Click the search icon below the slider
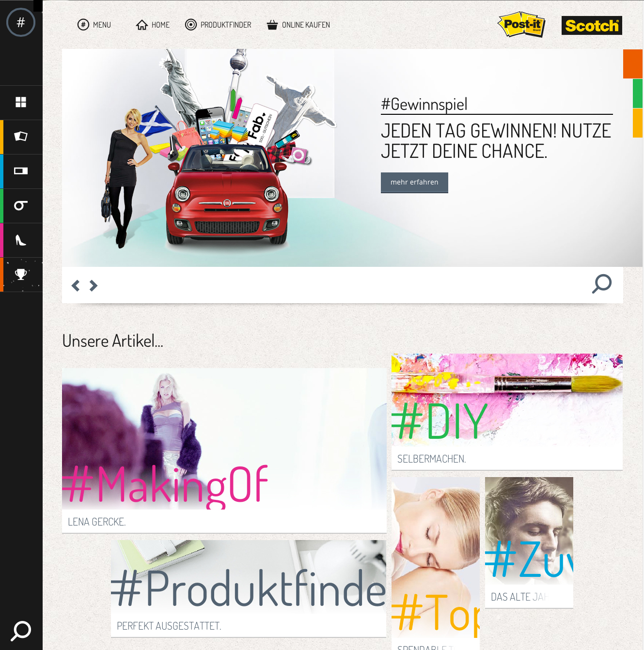 pos(602,284)
